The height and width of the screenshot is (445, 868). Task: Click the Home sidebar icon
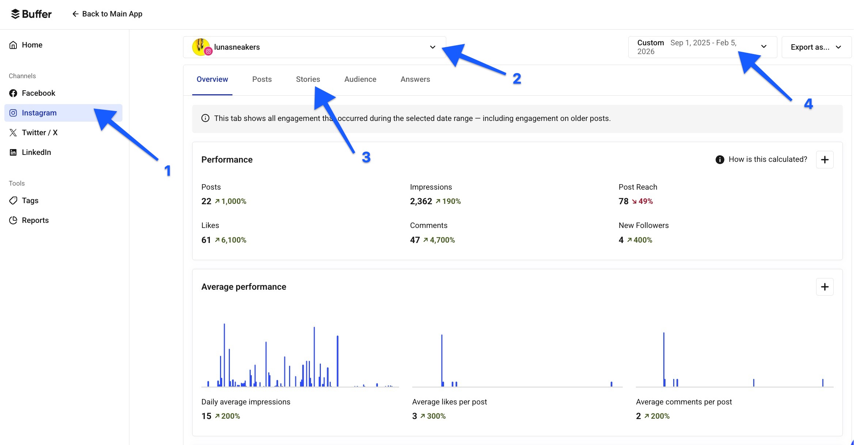(13, 45)
